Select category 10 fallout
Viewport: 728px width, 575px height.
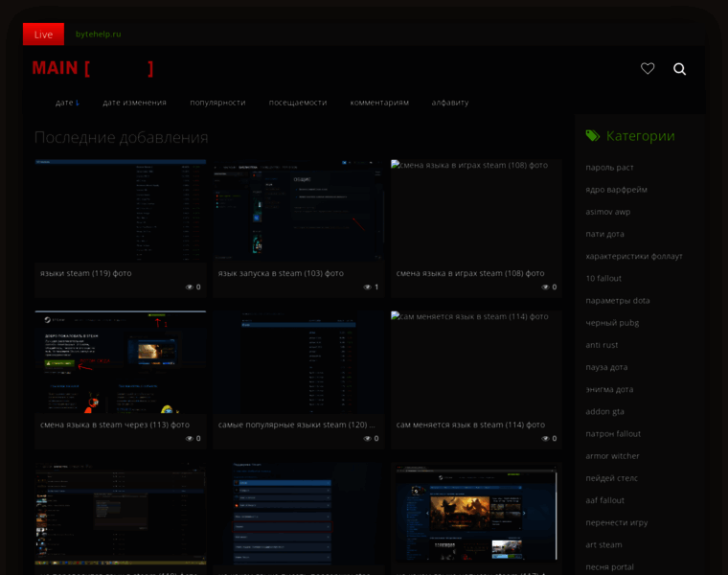pyautogui.click(x=603, y=279)
